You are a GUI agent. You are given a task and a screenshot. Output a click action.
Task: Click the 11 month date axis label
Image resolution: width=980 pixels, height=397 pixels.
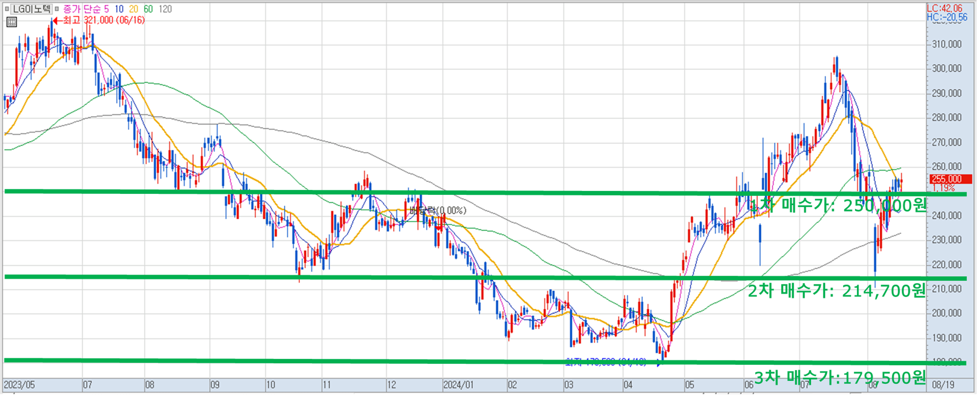[x=327, y=386]
